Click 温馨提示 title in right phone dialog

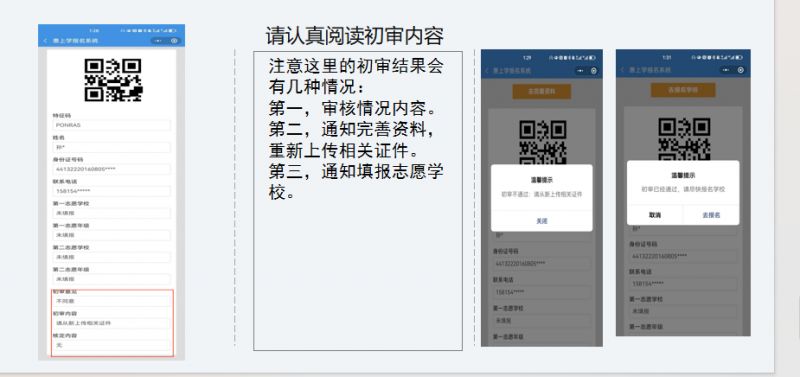click(x=683, y=175)
